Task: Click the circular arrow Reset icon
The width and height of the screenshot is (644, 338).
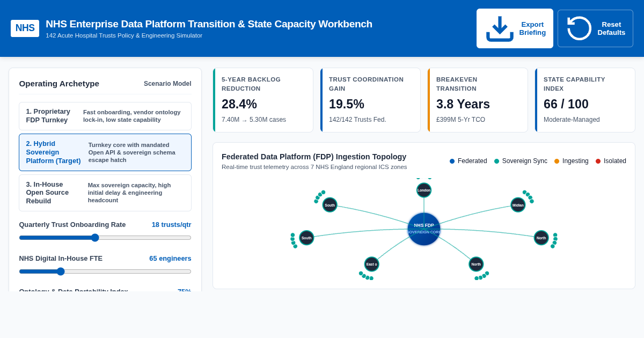Action: pyautogui.click(x=579, y=28)
